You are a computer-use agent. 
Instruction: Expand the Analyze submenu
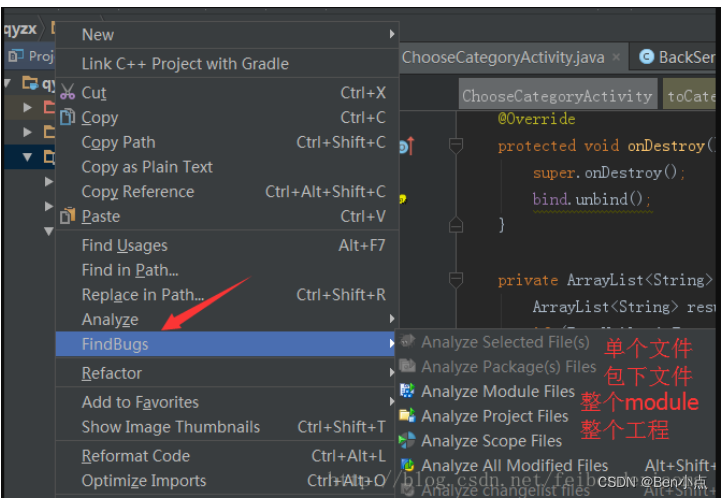click(x=392, y=319)
